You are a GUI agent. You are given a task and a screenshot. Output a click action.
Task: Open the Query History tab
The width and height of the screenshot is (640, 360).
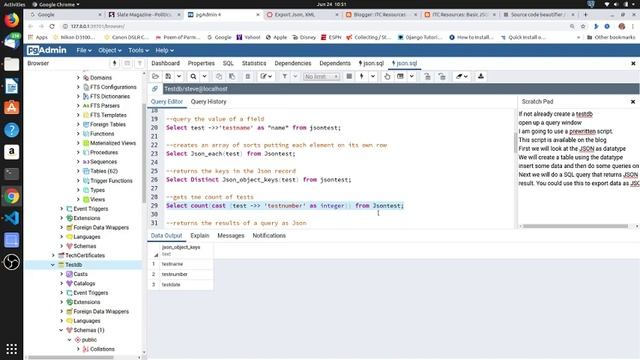pos(208,102)
